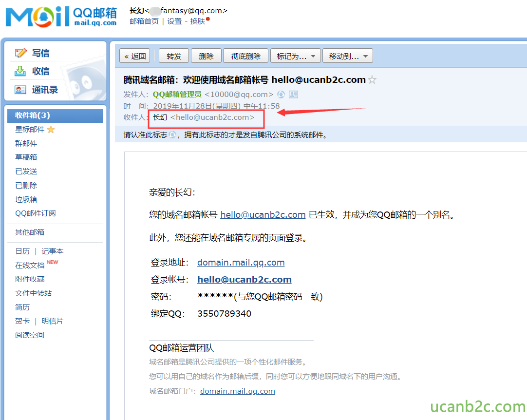Image resolution: width=527 pixels, height=420 pixels.
Task: Open the 标记为... dropdown
Action: click(x=296, y=56)
